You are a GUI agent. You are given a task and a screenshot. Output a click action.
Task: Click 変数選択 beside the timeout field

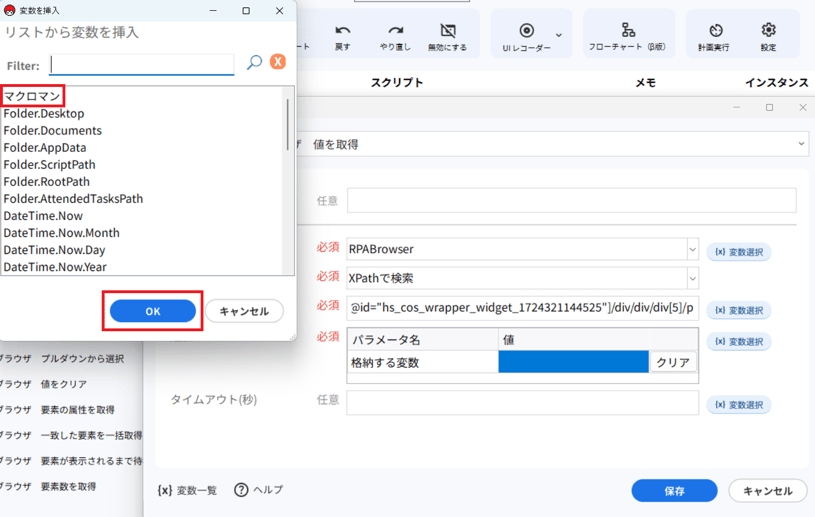click(x=739, y=405)
